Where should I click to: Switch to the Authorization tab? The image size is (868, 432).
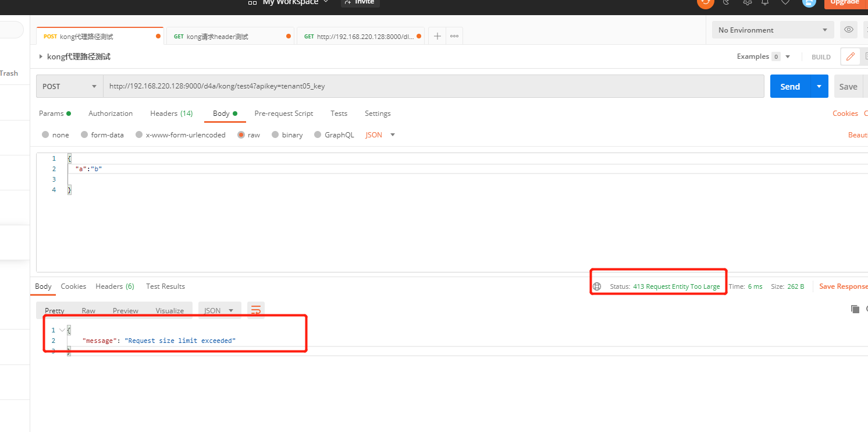pos(111,114)
